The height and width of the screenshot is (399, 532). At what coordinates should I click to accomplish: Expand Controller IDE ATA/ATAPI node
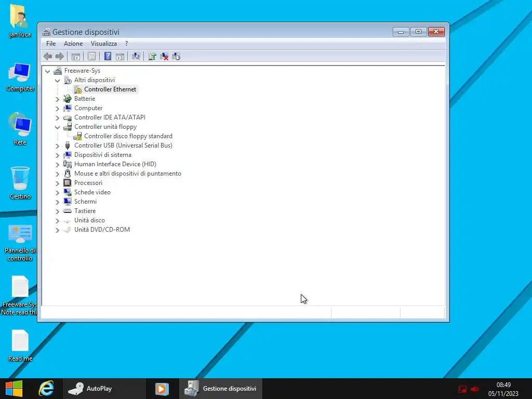(x=57, y=118)
